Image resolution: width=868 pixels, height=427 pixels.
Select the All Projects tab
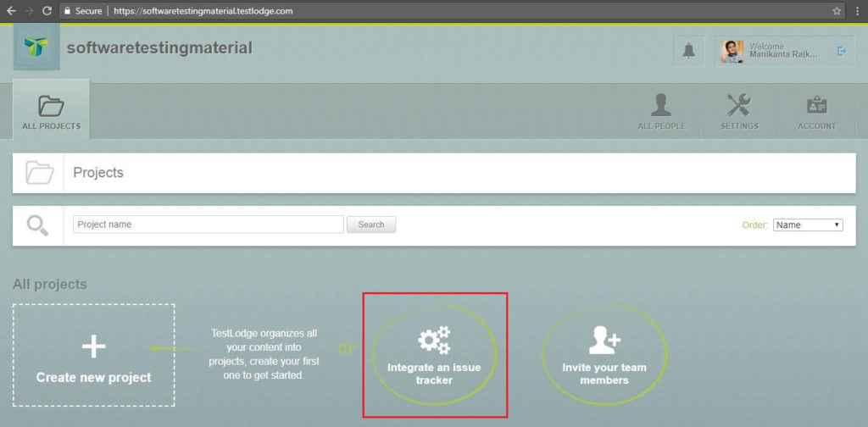52,110
